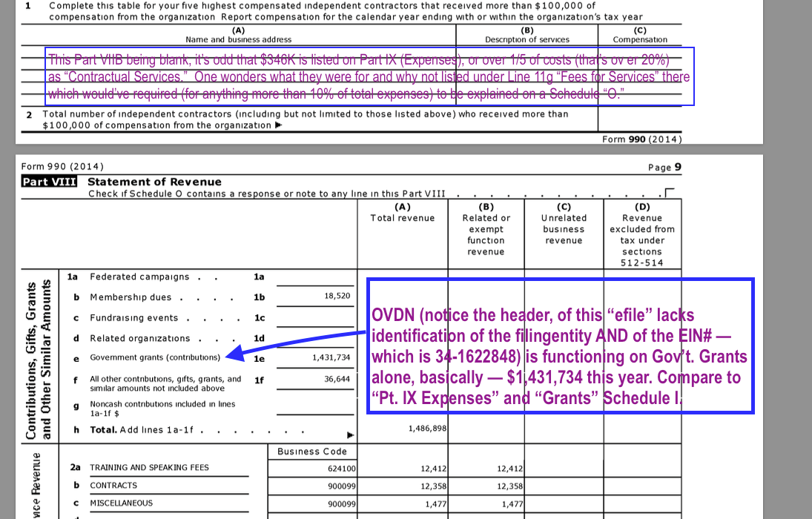Click the (A) Total revenue column header
Screen dimensions: 812x519
click(x=402, y=213)
